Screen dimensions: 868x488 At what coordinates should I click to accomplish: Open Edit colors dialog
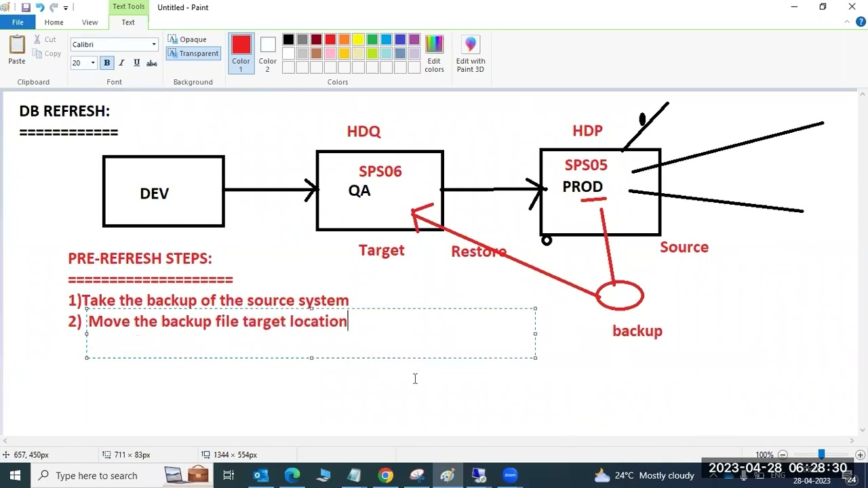(x=434, y=54)
